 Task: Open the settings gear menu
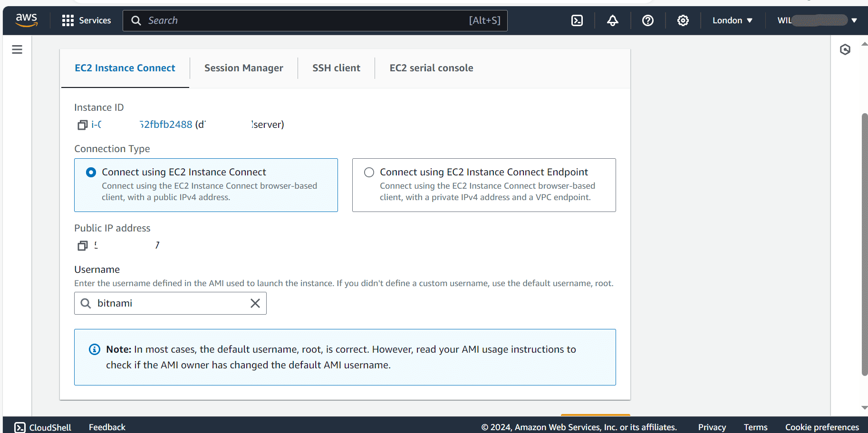(683, 20)
